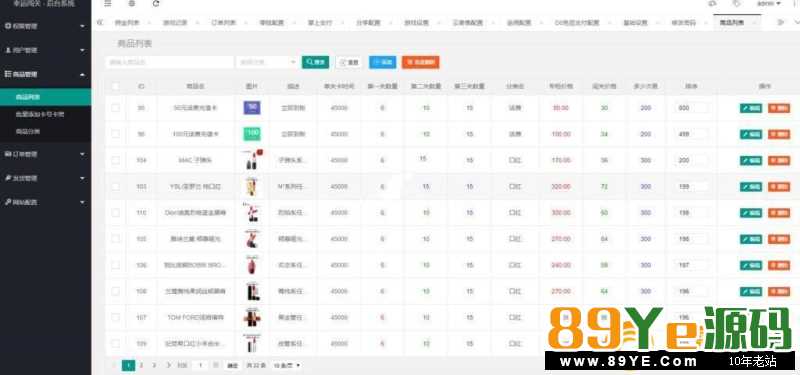Image resolution: width=800 pixels, height=375 pixels.
Task: Collapse the 商品管理 sidebar menu
Action: [x=45, y=74]
